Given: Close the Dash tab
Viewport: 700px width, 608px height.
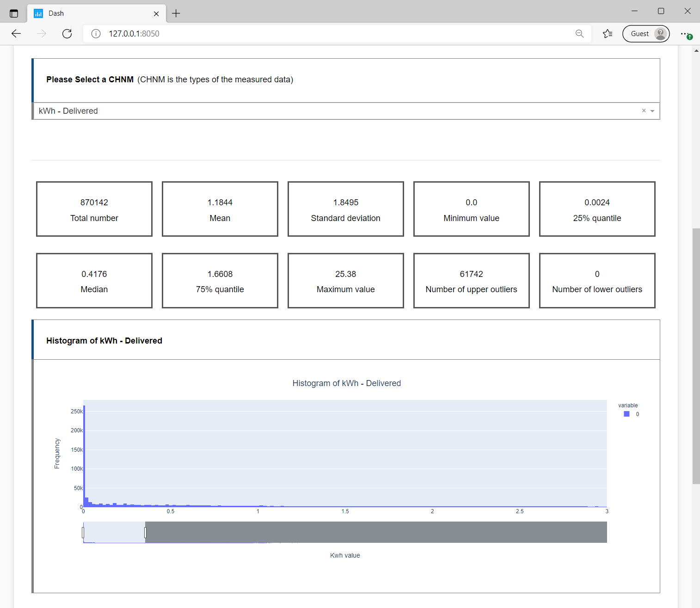Looking at the screenshot, I should click(156, 13).
